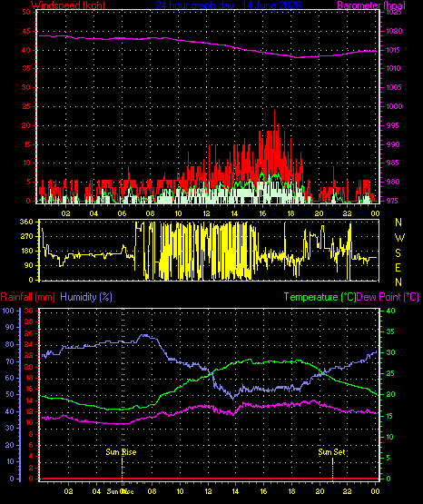
Task: Click the '24 hour graph day : 14 June 2026' title
Action: click(x=228, y=5)
